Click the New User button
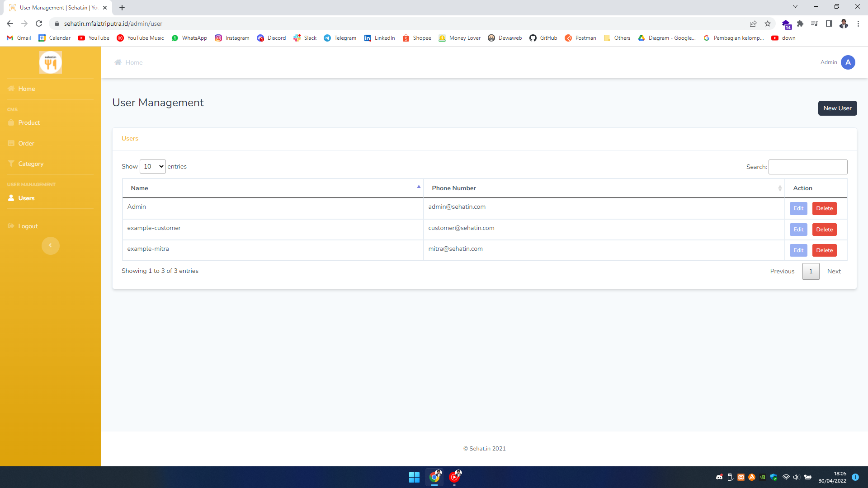The height and width of the screenshot is (488, 868). click(837, 108)
